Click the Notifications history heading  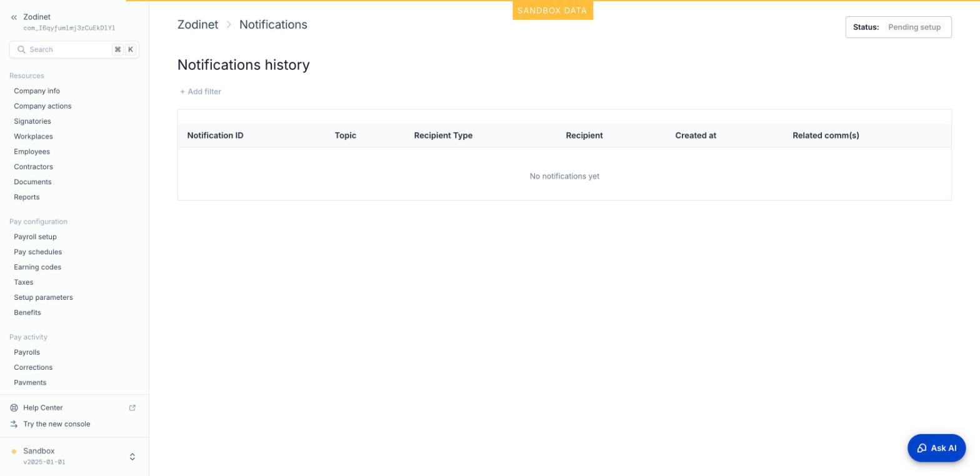[x=244, y=65]
